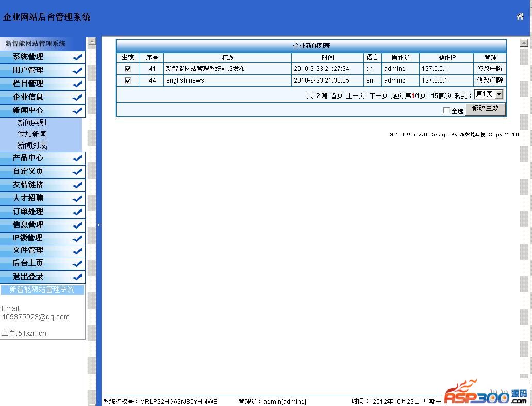Expand the 企业信息 menu section
This screenshot has width=532, height=406.
[28, 97]
